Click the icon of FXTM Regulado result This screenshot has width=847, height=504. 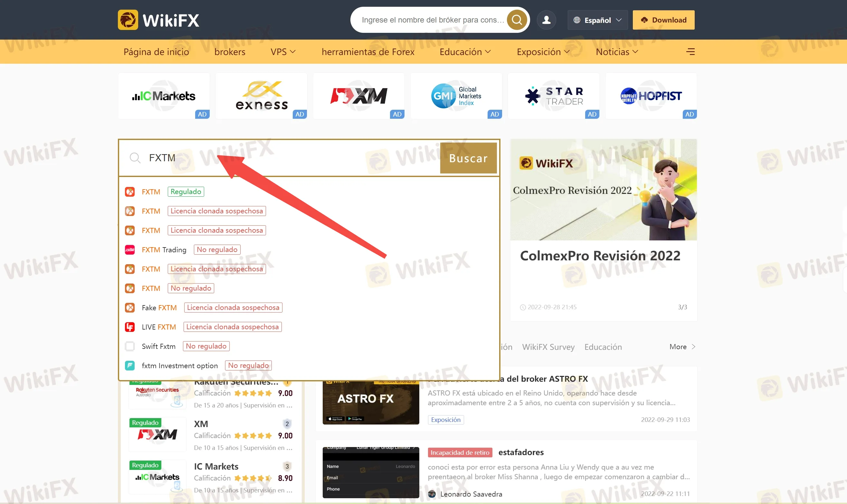coord(130,192)
